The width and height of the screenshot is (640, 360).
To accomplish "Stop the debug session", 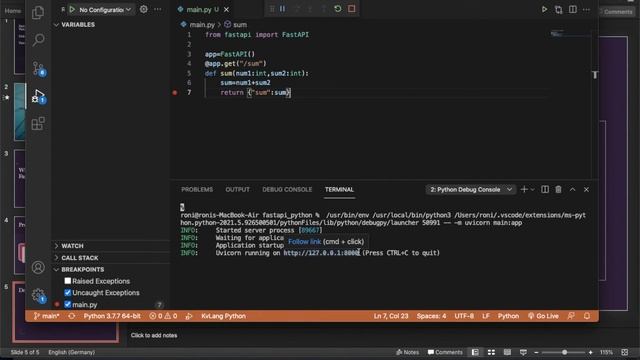I will point(351,9).
